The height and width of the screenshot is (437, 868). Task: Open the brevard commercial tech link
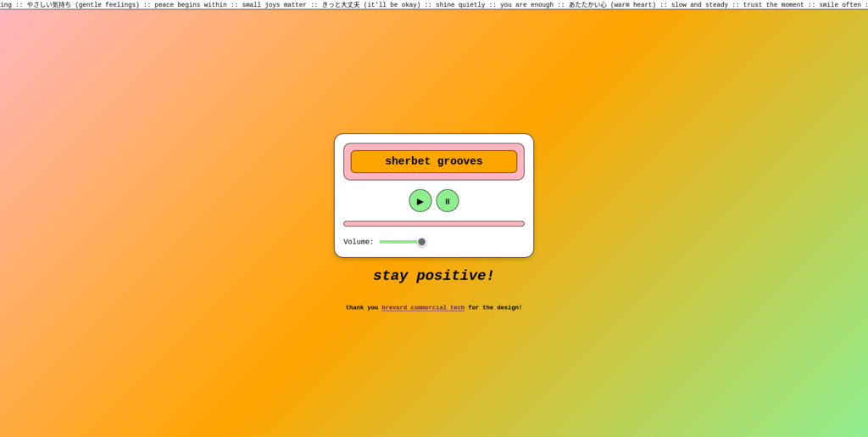(x=422, y=307)
